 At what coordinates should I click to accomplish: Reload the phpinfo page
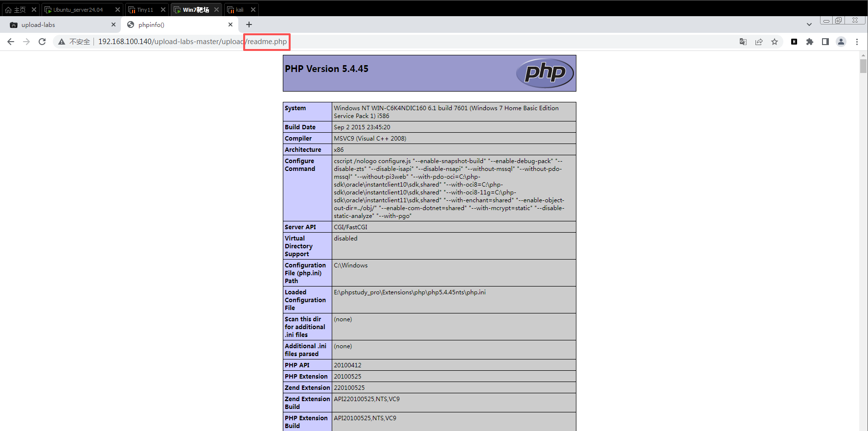[x=42, y=42]
